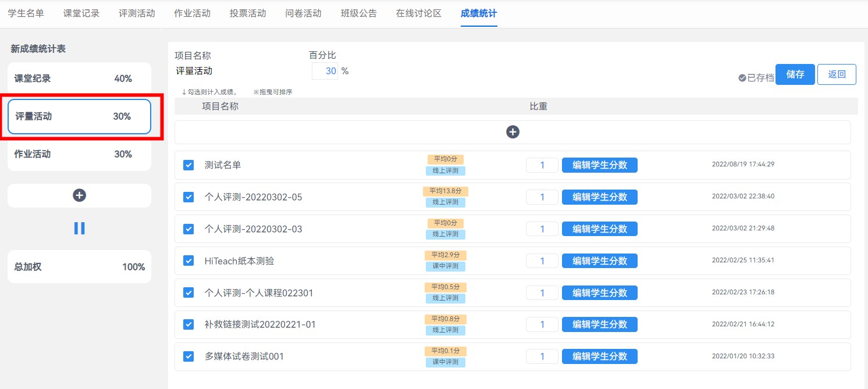The height and width of the screenshot is (389, 868).
Task: Switch to the 学生名单 tab
Action: tap(26, 13)
